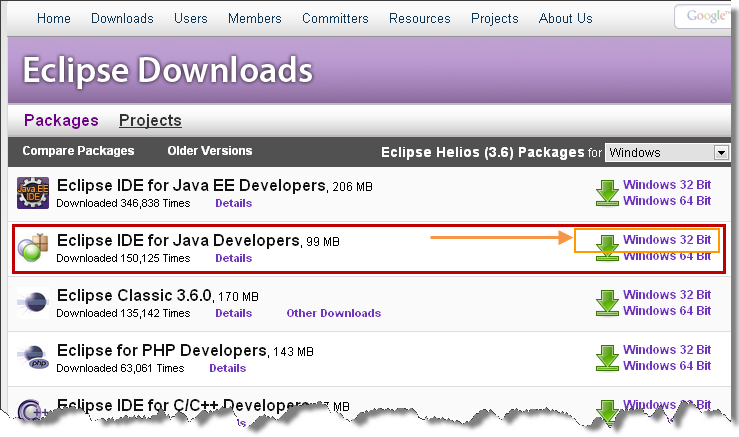Open the Resources menu item
This screenshot has height=437, width=739.
[x=419, y=18]
